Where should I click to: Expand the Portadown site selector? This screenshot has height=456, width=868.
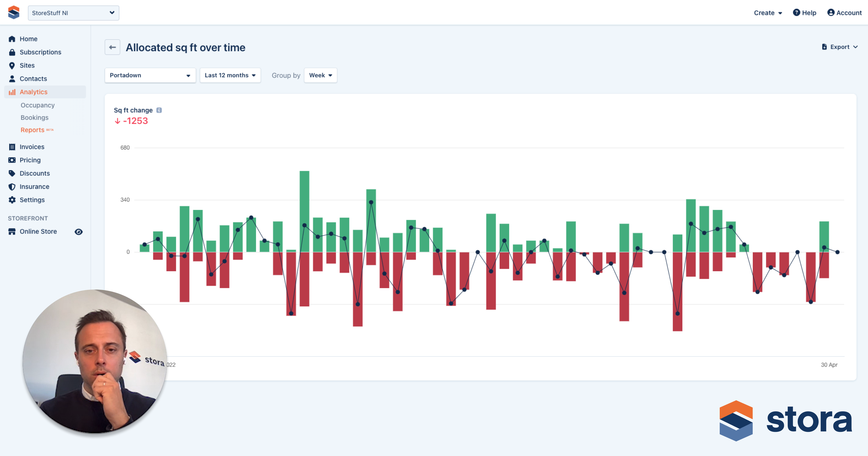[x=150, y=75]
